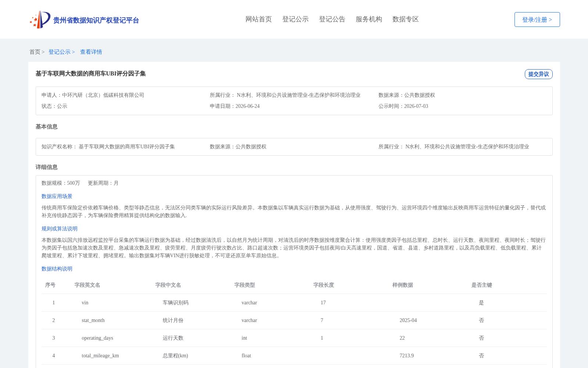Click the total_mileage_km cell

point(100,355)
